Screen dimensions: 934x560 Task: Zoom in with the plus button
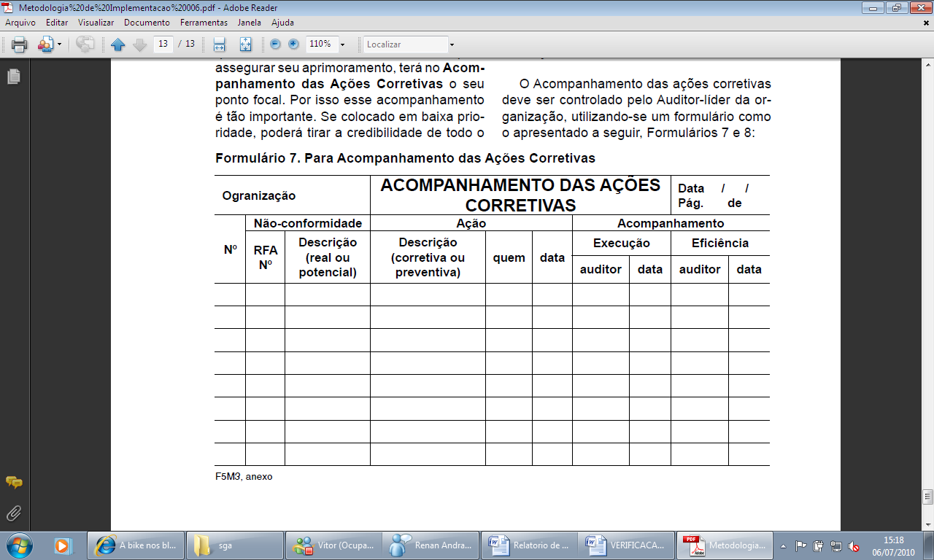[293, 44]
